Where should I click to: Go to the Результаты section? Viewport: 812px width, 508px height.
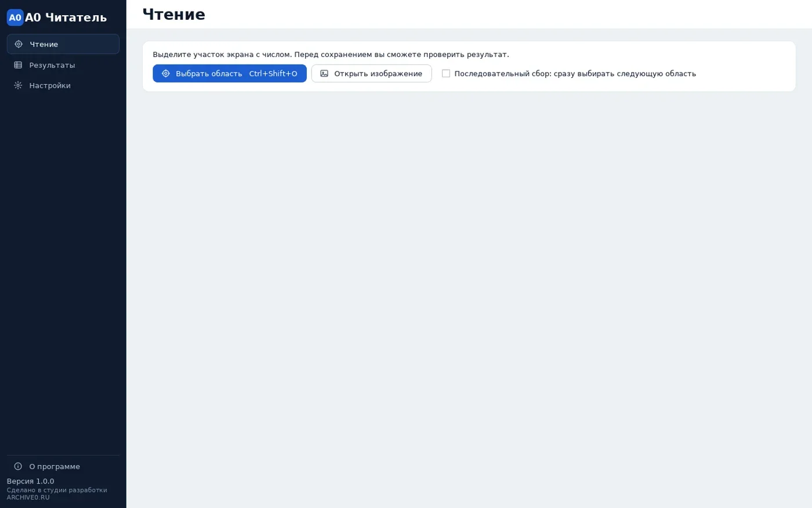(63, 65)
